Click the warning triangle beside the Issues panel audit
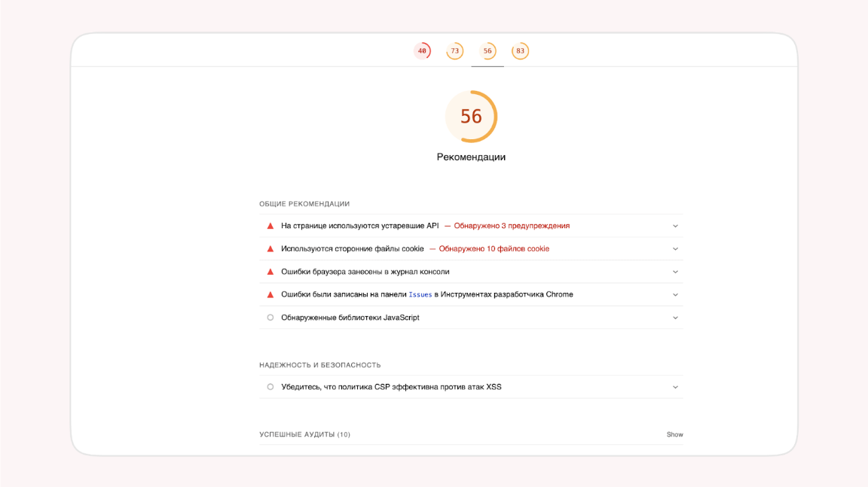Screen dimensions: 868x487 [x=270, y=294]
